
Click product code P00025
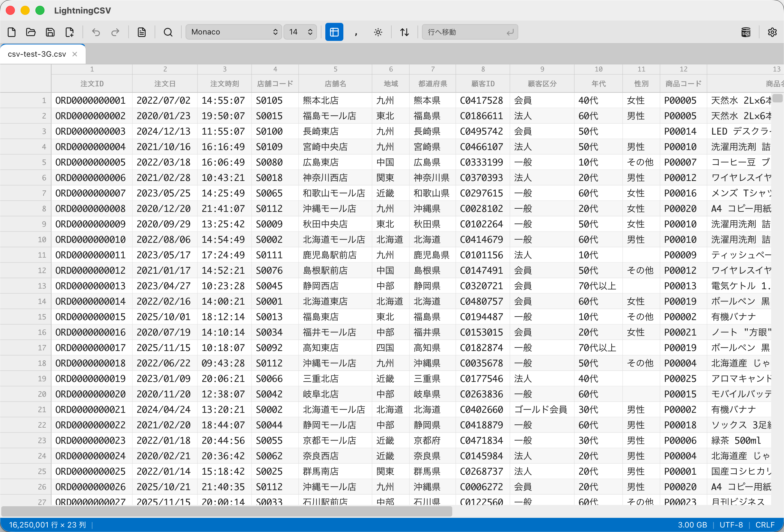coord(684,378)
